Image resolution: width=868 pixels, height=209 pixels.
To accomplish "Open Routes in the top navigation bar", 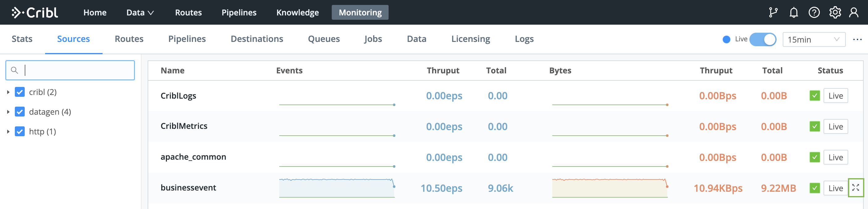I will (188, 12).
